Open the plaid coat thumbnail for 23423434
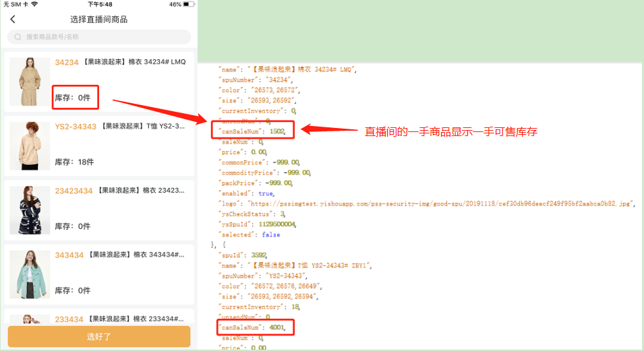 point(30,210)
